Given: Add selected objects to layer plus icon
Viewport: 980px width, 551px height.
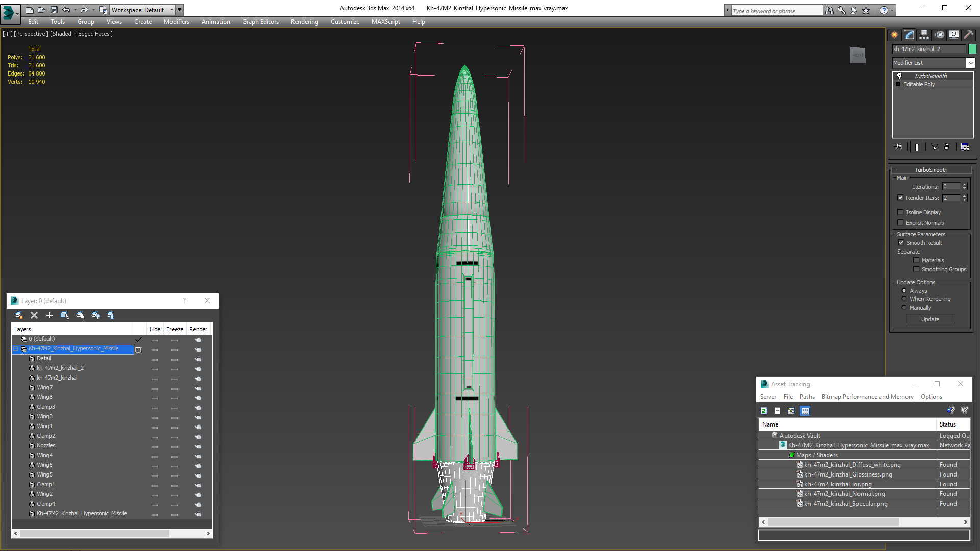Looking at the screenshot, I should click(50, 315).
